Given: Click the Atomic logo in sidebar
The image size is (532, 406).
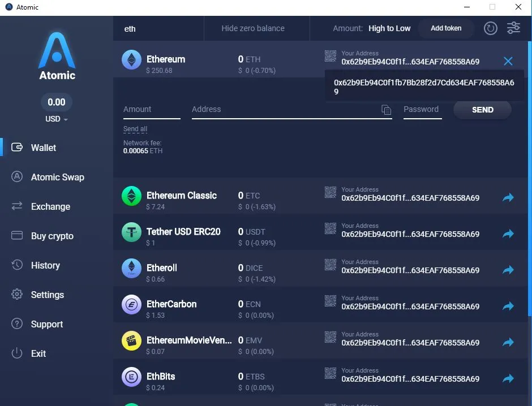Looking at the screenshot, I should [57, 56].
